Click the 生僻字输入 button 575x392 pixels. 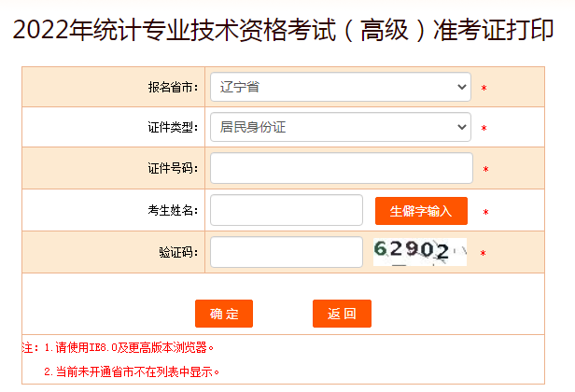click(x=421, y=211)
